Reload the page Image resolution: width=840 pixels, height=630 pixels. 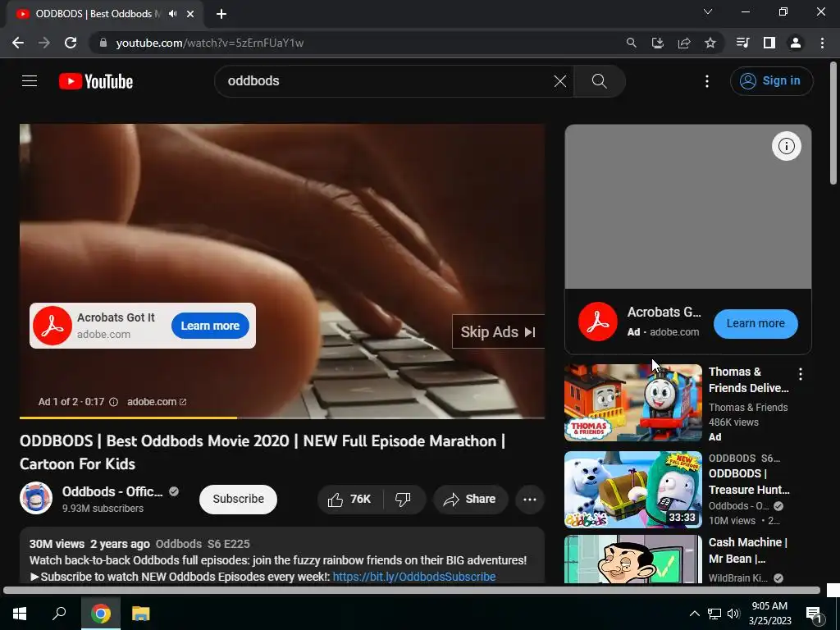pyautogui.click(x=71, y=43)
